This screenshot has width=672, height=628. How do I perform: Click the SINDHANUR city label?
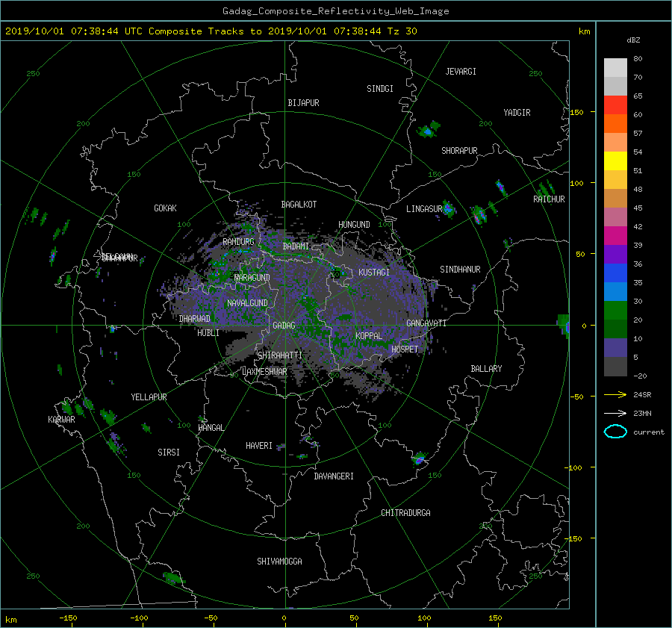click(x=460, y=270)
